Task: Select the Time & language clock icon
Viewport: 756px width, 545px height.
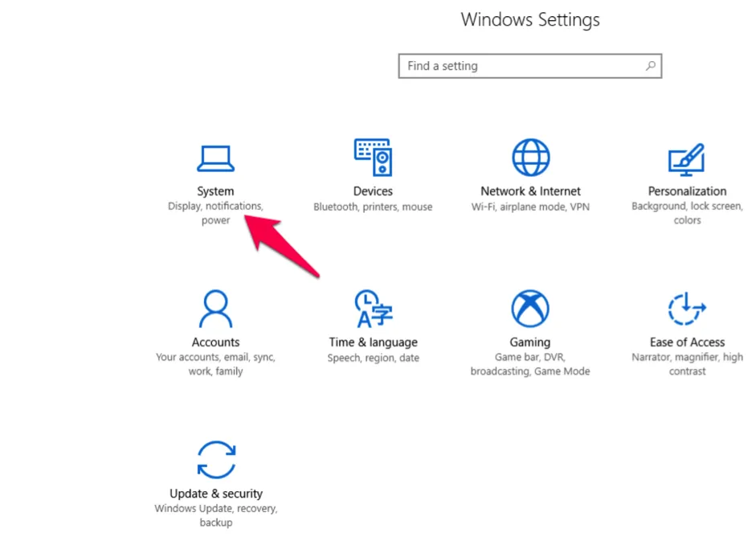Action: click(373, 308)
